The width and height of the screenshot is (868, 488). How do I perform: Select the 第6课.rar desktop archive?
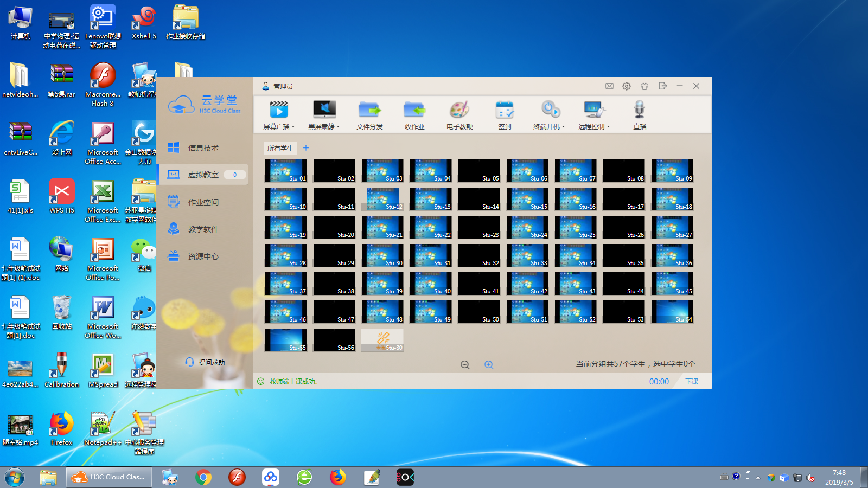(61, 80)
